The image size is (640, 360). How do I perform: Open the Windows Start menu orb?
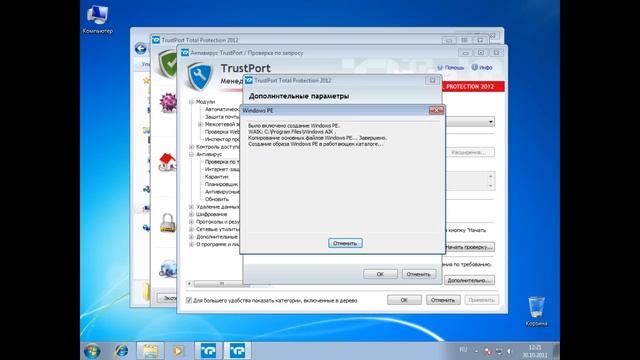pos(92,351)
